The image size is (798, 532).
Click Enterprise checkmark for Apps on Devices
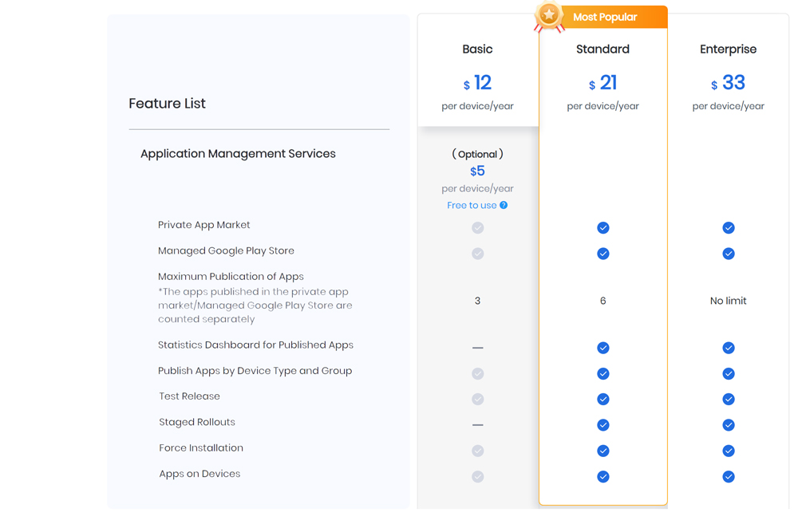click(x=729, y=476)
